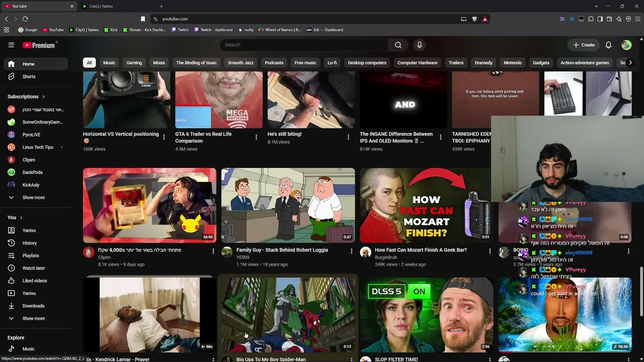The height and width of the screenshot is (362, 644).
Task: Open the Clipim channel avatar beside its video
Action: [89, 252]
